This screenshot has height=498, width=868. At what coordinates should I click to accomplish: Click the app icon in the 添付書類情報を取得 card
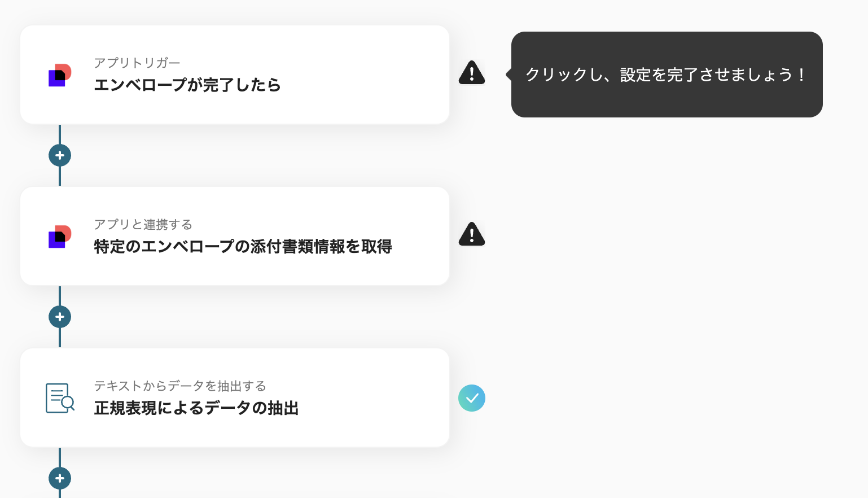(60, 237)
